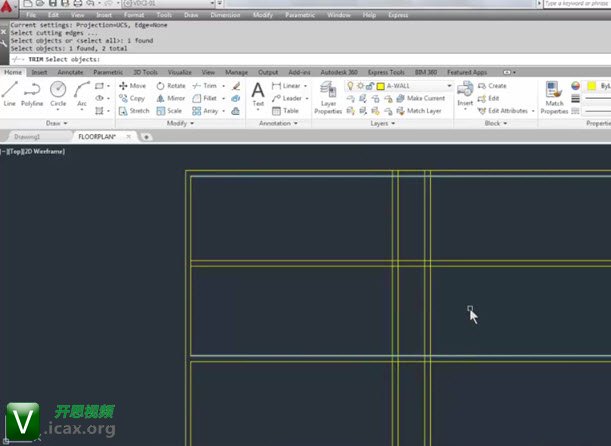Open a new drawing tab with plus button
The width and height of the screenshot is (611, 446).
pyautogui.click(x=146, y=137)
